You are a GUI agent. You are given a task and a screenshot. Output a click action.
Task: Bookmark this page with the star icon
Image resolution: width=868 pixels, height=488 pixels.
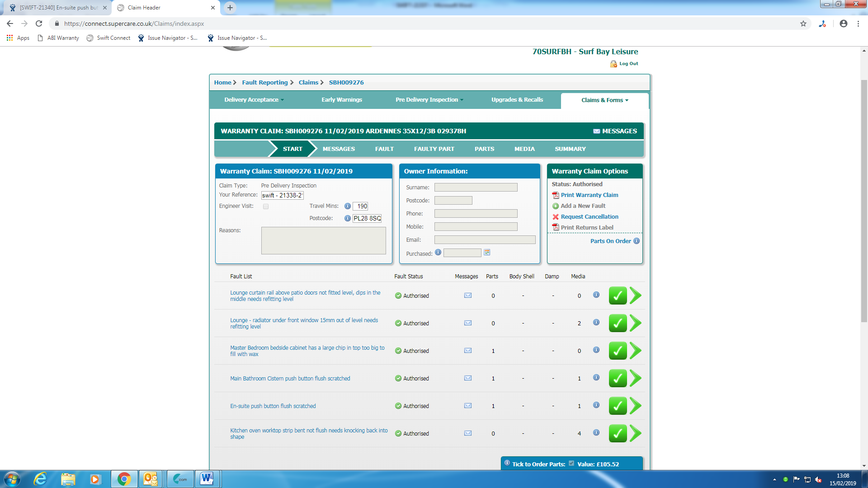coord(803,23)
